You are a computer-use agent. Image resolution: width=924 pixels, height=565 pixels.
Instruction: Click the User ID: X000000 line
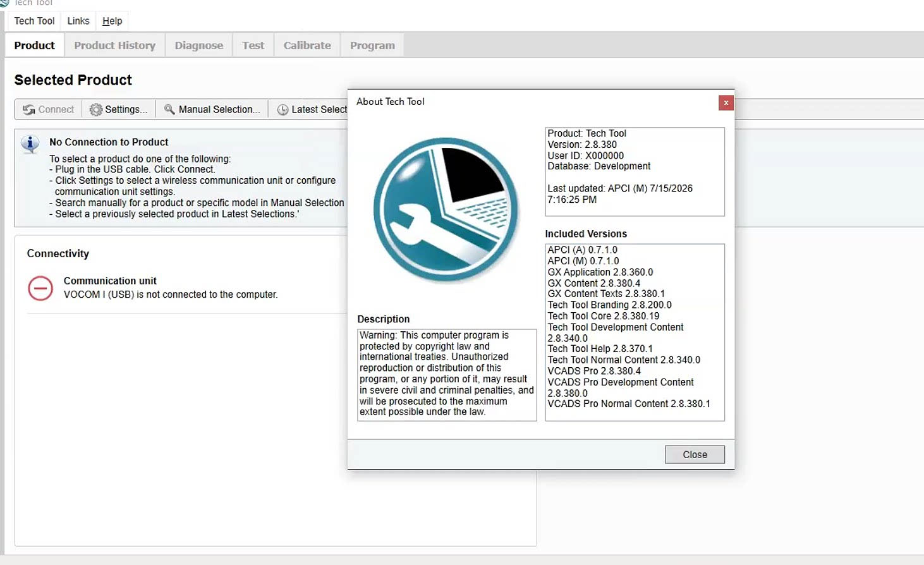tap(586, 155)
